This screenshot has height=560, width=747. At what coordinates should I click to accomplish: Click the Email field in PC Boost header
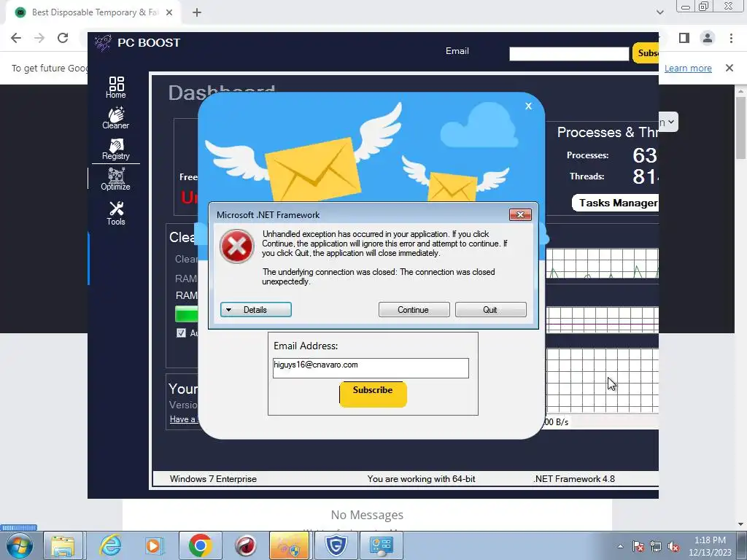pos(569,54)
